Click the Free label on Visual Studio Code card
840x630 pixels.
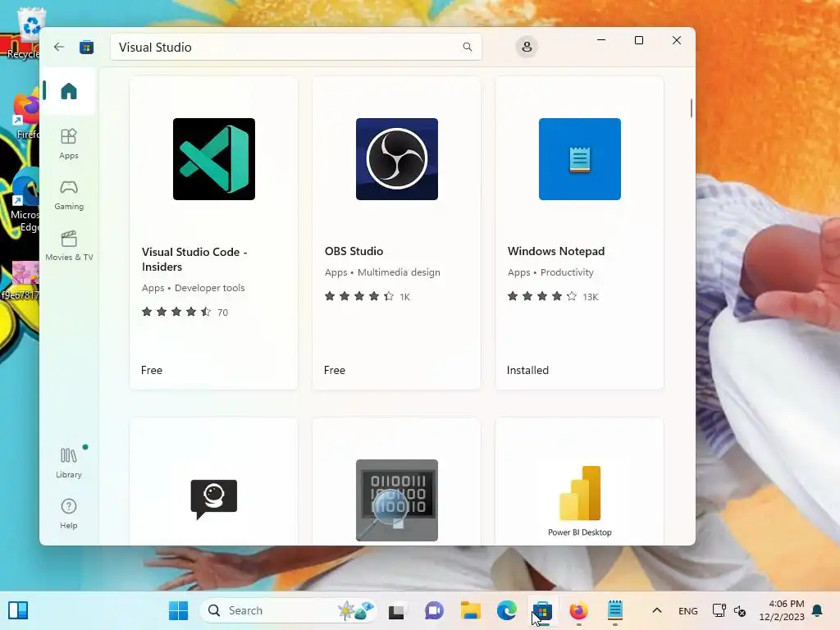(152, 370)
